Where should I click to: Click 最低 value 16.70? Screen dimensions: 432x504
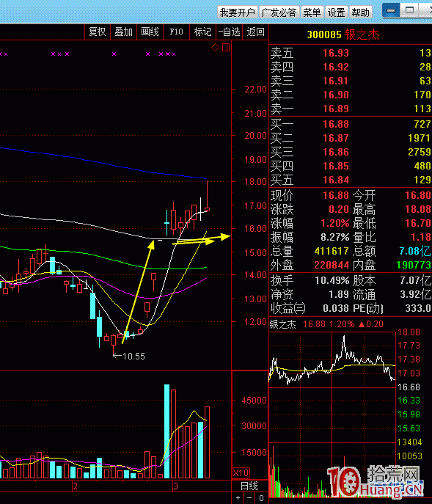click(x=418, y=223)
